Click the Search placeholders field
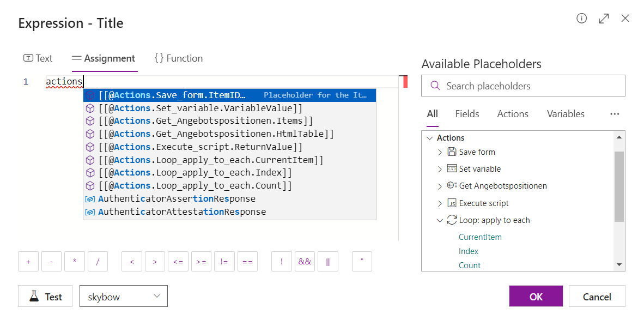644x320 pixels. coord(523,86)
